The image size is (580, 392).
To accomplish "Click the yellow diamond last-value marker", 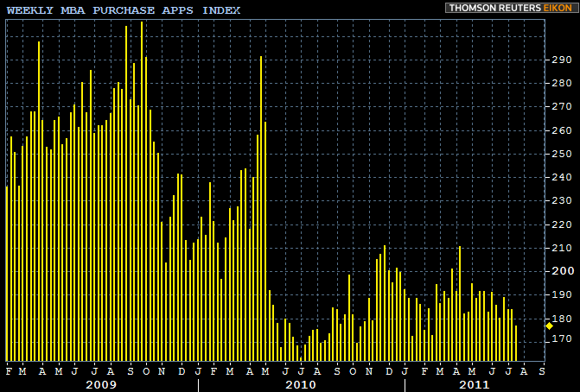I will point(549,326).
